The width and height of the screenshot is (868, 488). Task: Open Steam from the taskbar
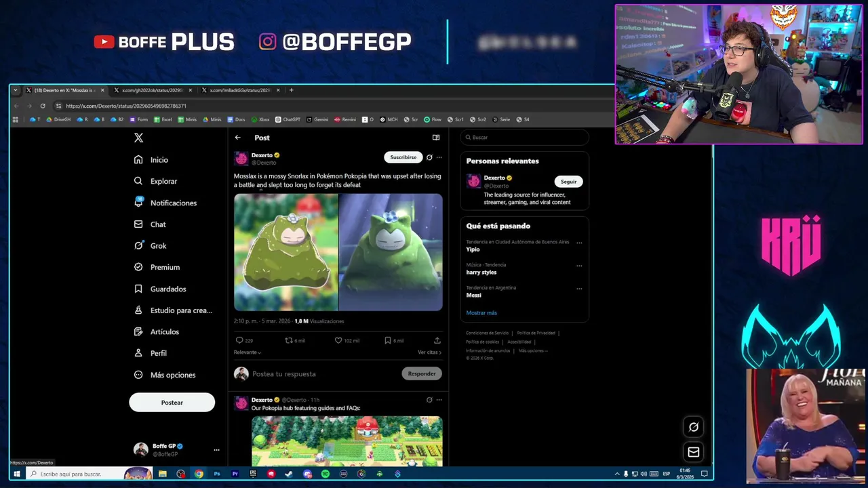pyautogui.click(x=289, y=474)
